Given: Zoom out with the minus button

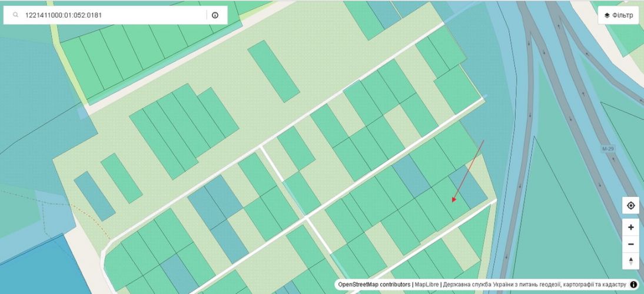Looking at the screenshot, I should 630,244.
